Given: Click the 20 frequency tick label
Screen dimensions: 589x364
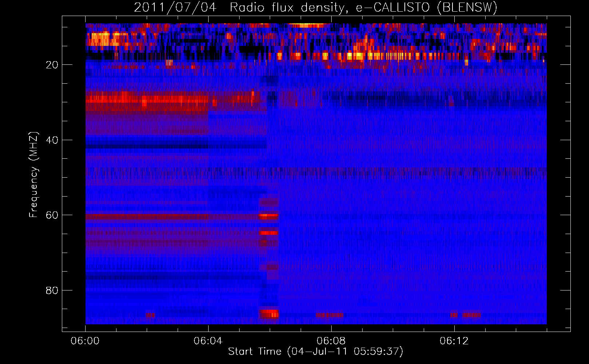Looking at the screenshot, I should 52,65.
